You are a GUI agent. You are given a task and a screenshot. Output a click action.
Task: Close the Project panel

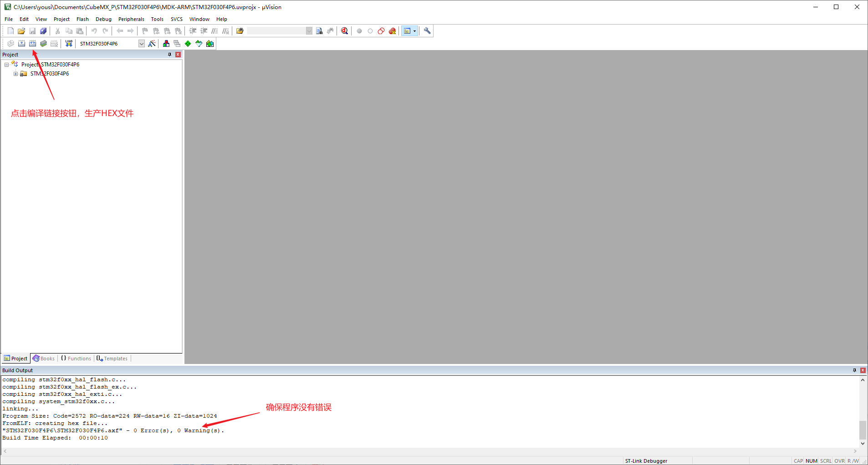[x=178, y=55]
